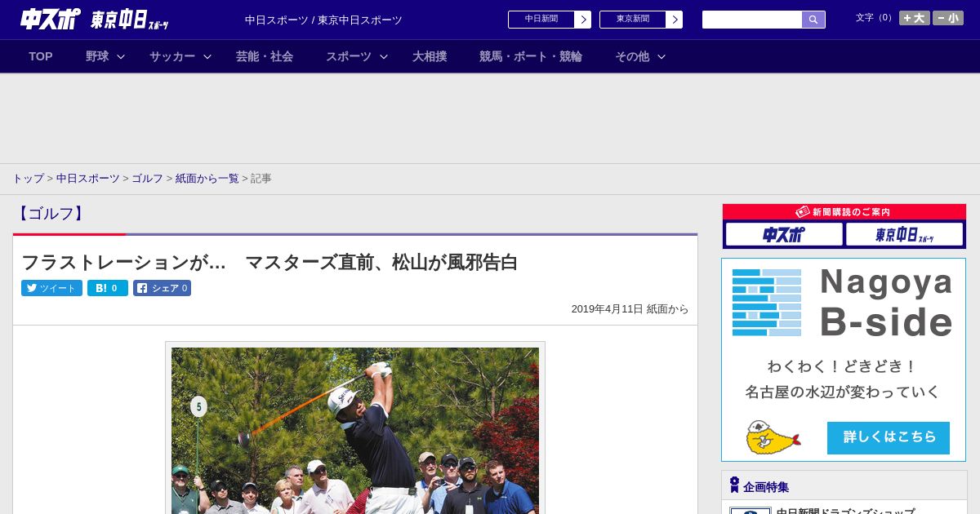This screenshot has width=980, height=514.
Task: Open 競馬・ボート・競輪 section
Action: tap(531, 56)
